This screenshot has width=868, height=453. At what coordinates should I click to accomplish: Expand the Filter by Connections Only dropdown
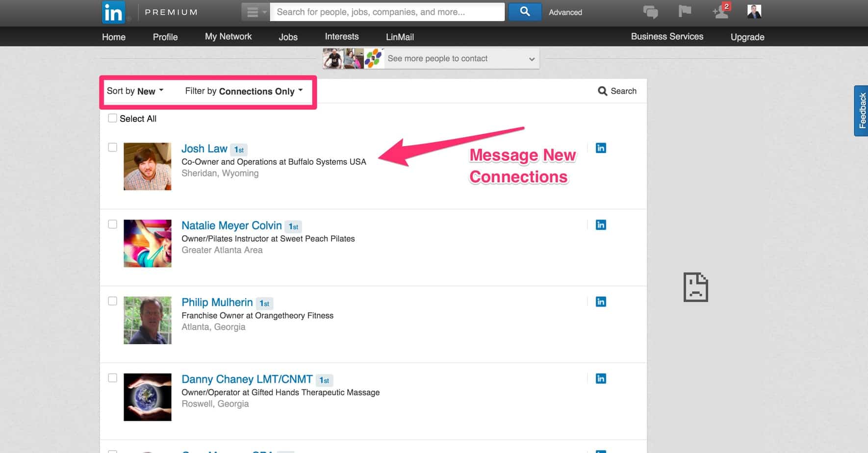click(244, 91)
